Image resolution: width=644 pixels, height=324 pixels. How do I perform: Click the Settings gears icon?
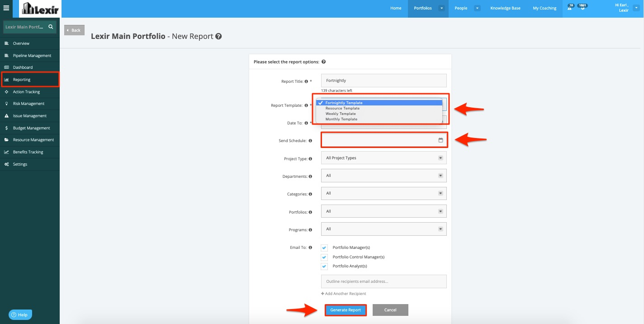[x=6, y=164]
